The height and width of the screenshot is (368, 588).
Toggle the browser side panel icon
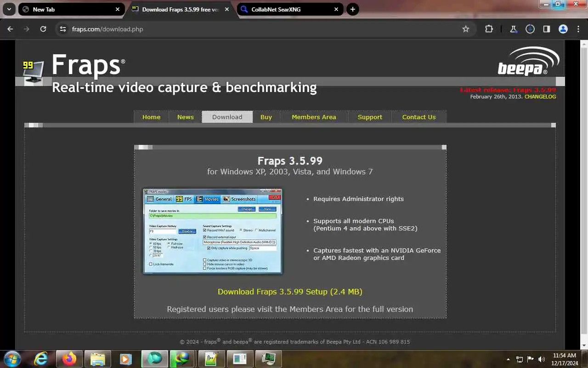click(x=546, y=29)
